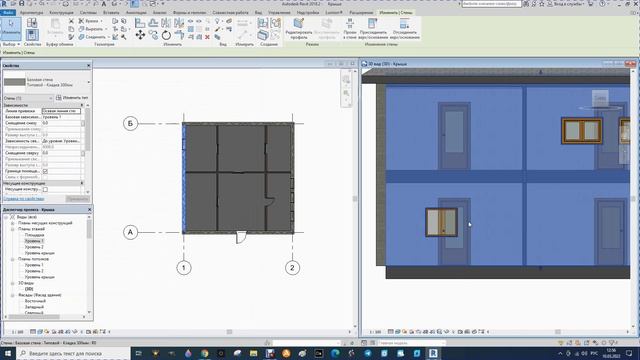Open Windows notification center
The height and width of the screenshot is (360, 640).
tap(630, 353)
